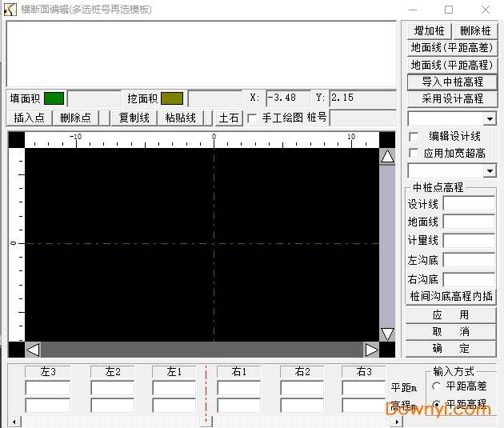
Task: Click the X coordinate field
Action: pos(288,98)
